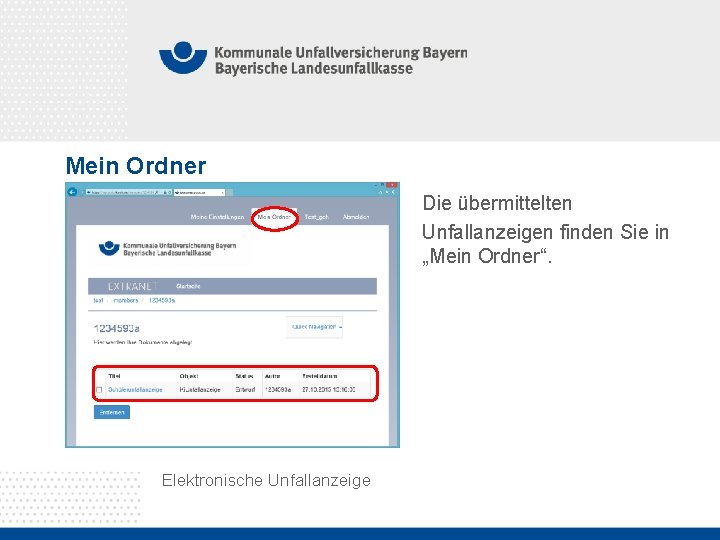
Task: Click the Autor column header
Action: click(x=272, y=376)
